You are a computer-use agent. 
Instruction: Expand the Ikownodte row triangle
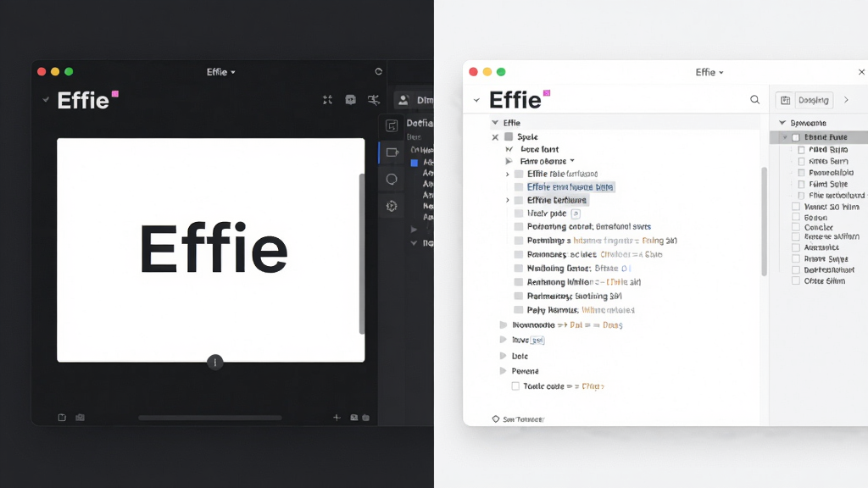(x=504, y=324)
